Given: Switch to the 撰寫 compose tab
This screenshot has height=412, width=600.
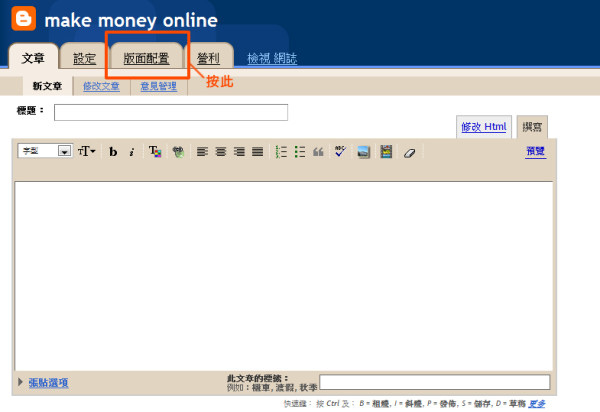Looking at the screenshot, I should pyautogui.click(x=532, y=127).
